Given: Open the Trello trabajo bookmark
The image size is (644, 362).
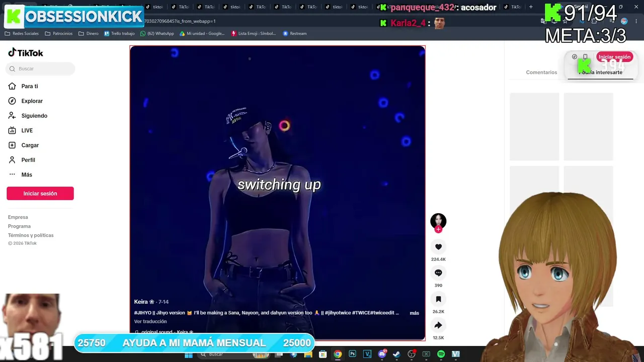Looking at the screenshot, I should 119,34.
